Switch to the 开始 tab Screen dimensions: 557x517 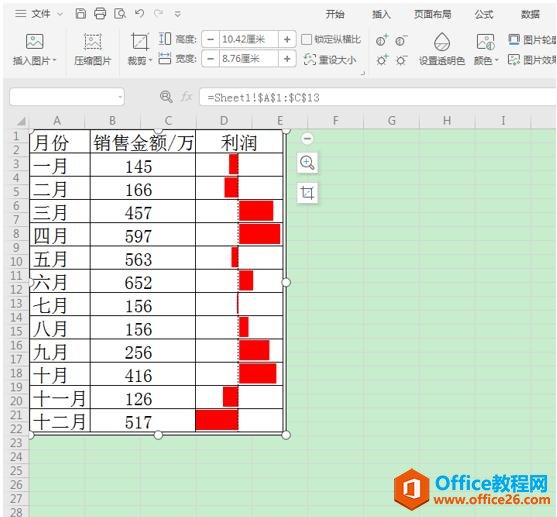[x=335, y=14]
